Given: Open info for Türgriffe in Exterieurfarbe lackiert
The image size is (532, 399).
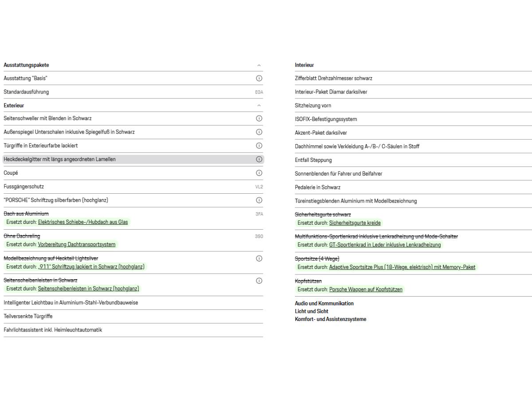Looking at the screenshot, I should pyautogui.click(x=259, y=146).
